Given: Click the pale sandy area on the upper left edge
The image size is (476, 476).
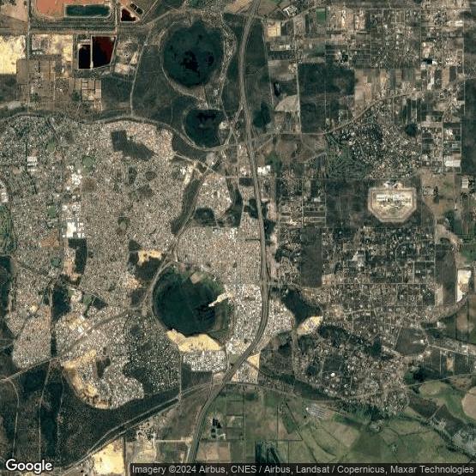Looking at the screenshot, I should (11, 55).
